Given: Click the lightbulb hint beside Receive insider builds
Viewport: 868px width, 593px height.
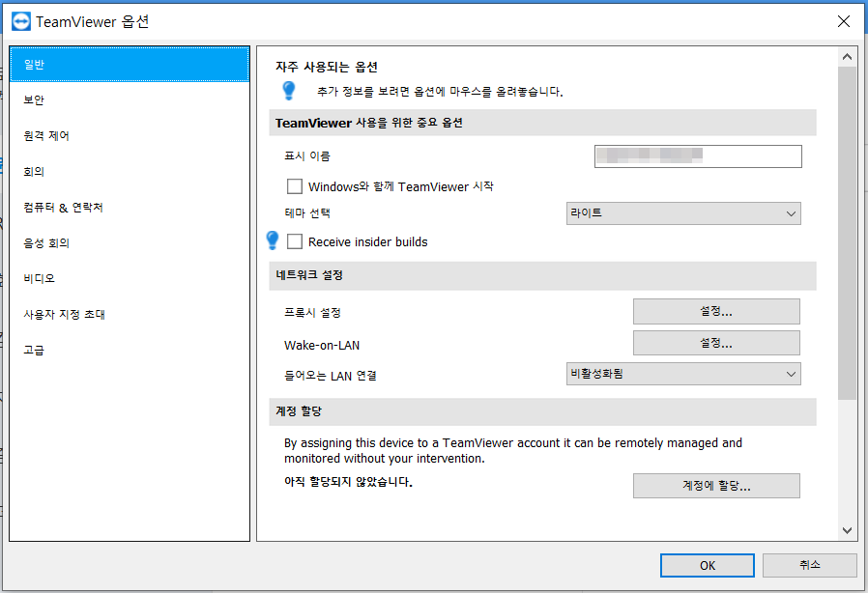Looking at the screenshot, I should pyautogui.click(x=273, y=240).
